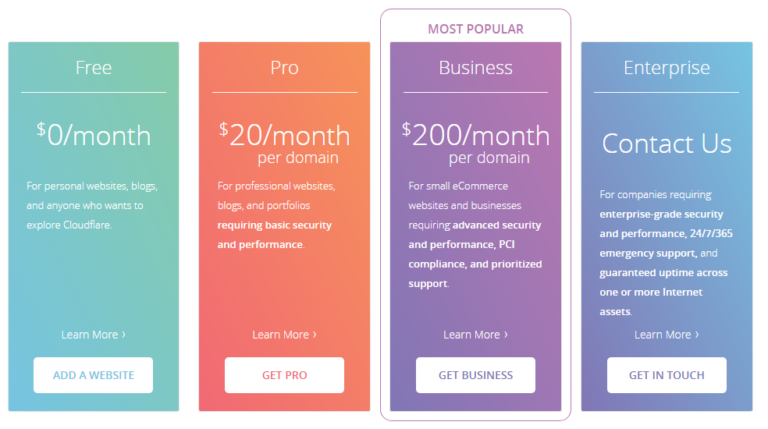Image resolution: width=768 pixels, height=429 pixels.
Task: Open Learn More under Free plan
Action: [x=93, y=334]
